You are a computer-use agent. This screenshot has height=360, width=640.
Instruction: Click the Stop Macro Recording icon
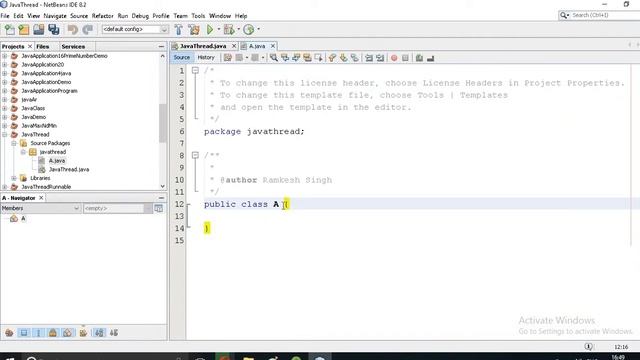click(x=405, y=58)
